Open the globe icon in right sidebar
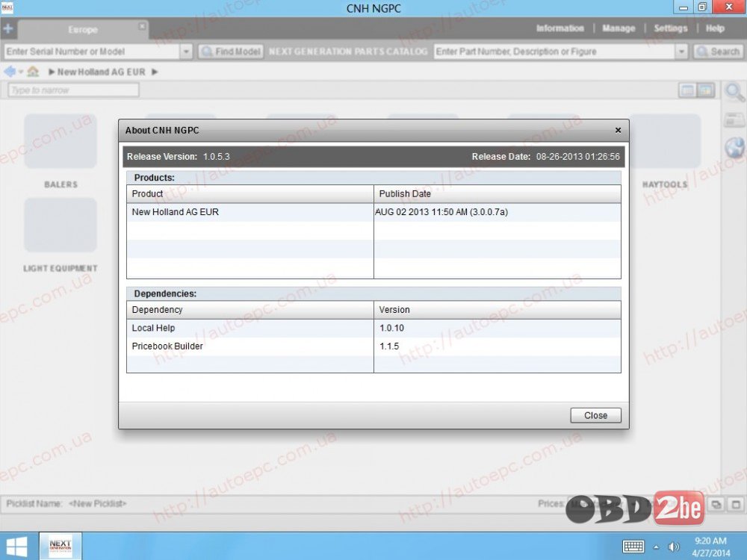 click(x=735, y=148)
